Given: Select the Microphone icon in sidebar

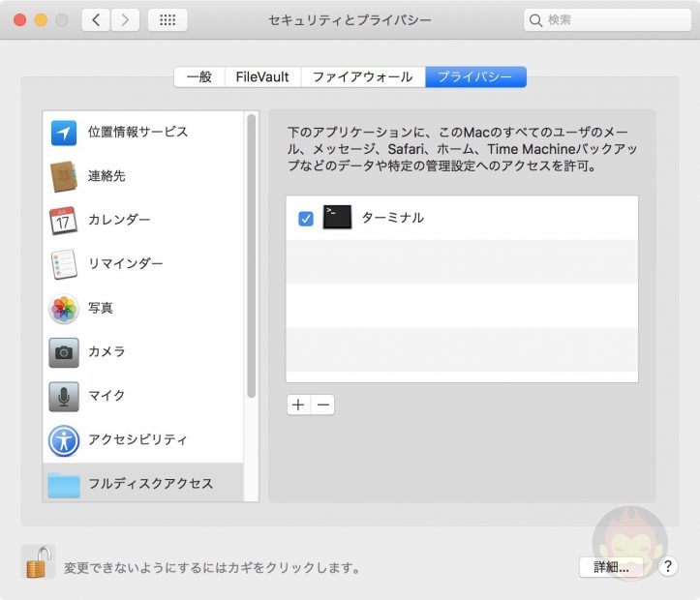Looking at the screenshot, I should tap(64, 396).
